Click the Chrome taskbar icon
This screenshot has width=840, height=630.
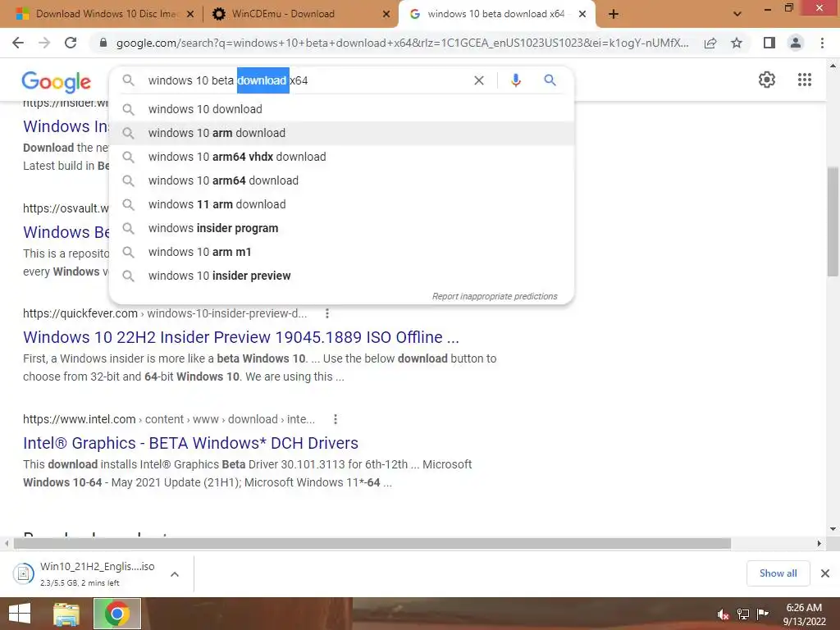116,614
